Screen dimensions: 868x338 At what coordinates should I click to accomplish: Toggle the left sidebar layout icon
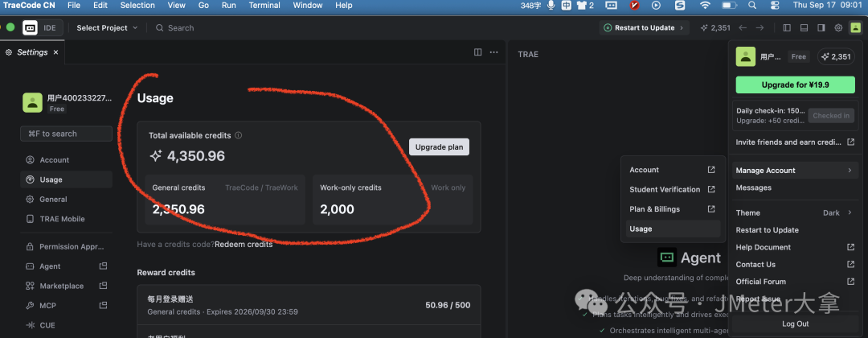787,27
